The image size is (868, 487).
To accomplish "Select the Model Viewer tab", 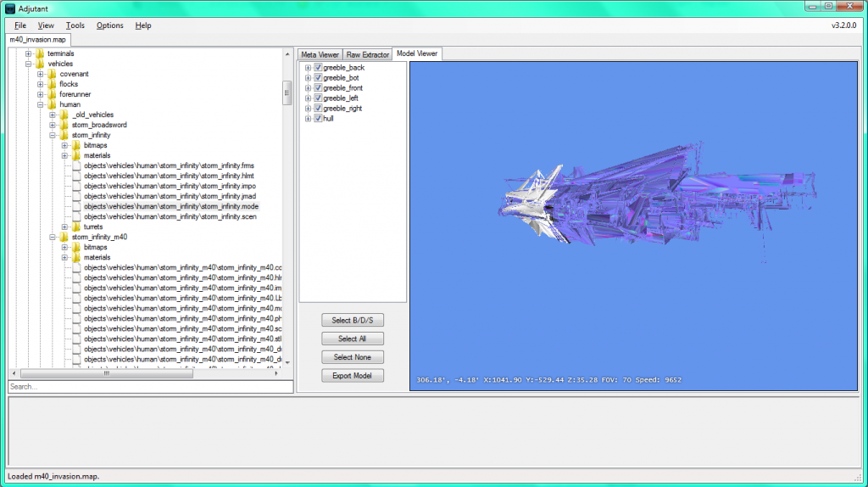I will pyautogui.click(x=417, y=53).
